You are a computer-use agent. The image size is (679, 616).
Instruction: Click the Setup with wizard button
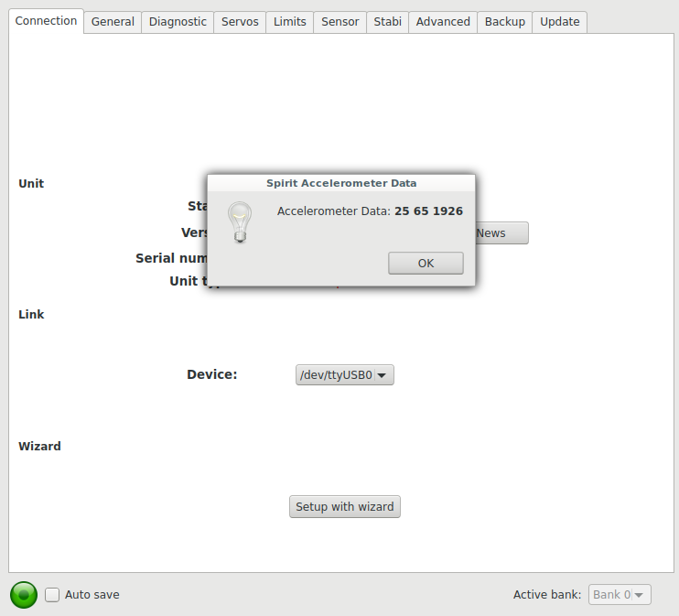point(345,506)
